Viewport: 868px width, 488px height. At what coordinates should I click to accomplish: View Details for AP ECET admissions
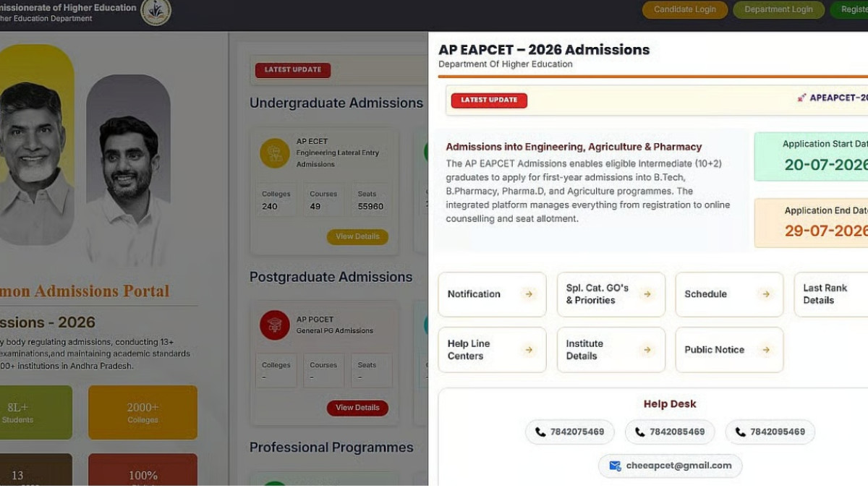coord(357,236)
